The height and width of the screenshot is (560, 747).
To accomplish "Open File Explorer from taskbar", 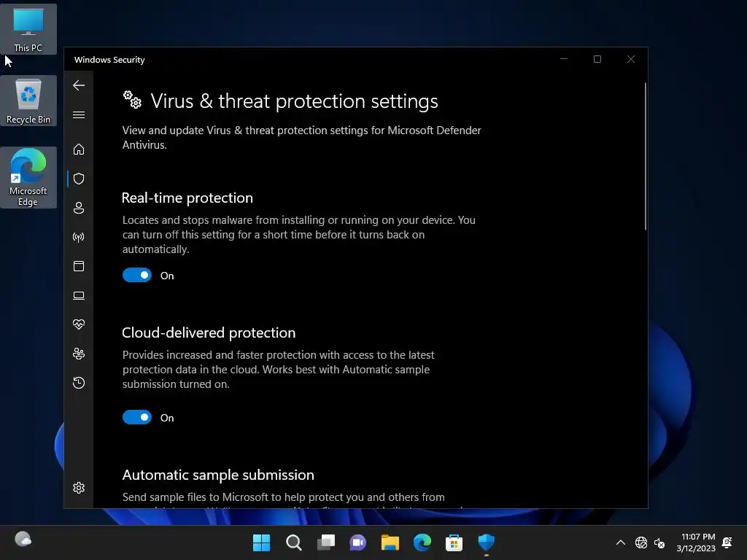I will click(x=390, y=542).
